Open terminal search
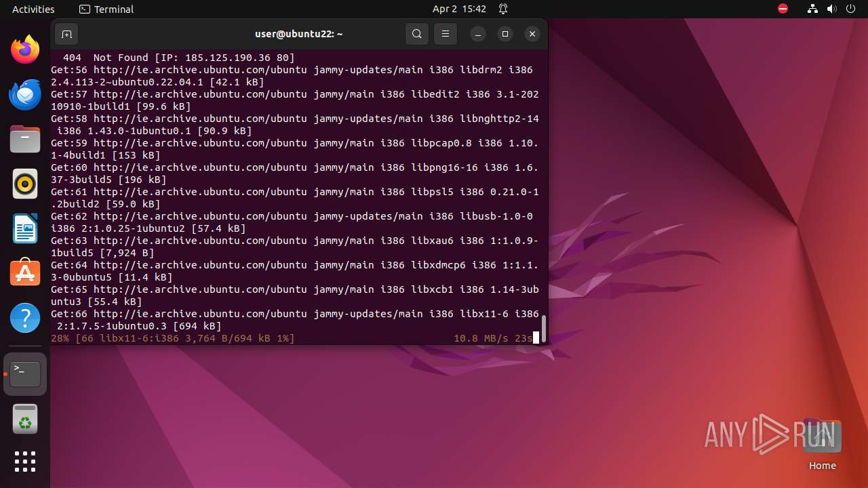This screenshot has height=488, width=868. [x=417, y=34]
